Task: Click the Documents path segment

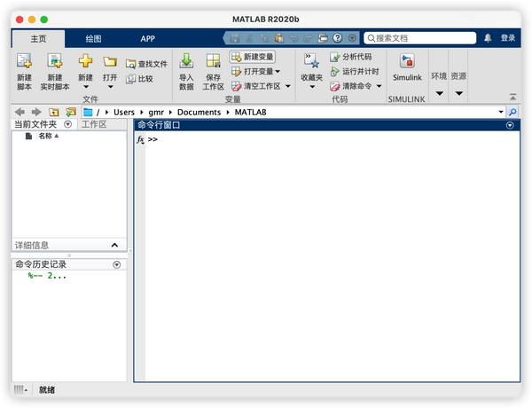Action: 199,112
